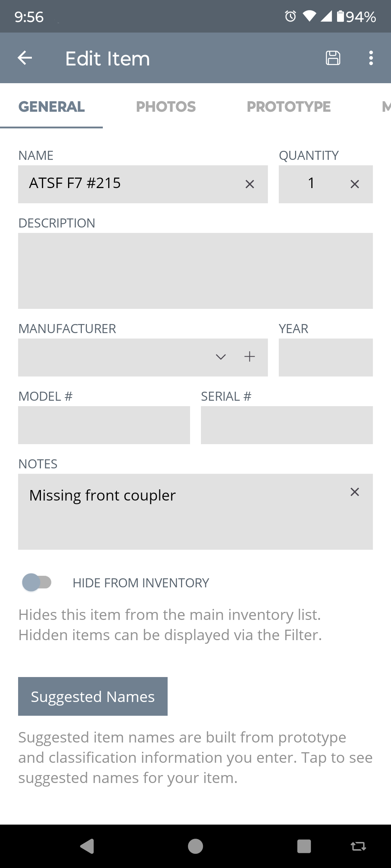Viewport: 391px width, 868px height.
Task: Switch to the Photos tab
Action: pos(166,106)
